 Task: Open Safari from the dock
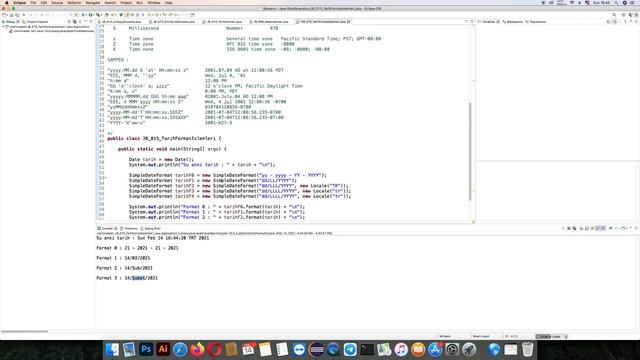pyautogui.click(x=180, y=349)
